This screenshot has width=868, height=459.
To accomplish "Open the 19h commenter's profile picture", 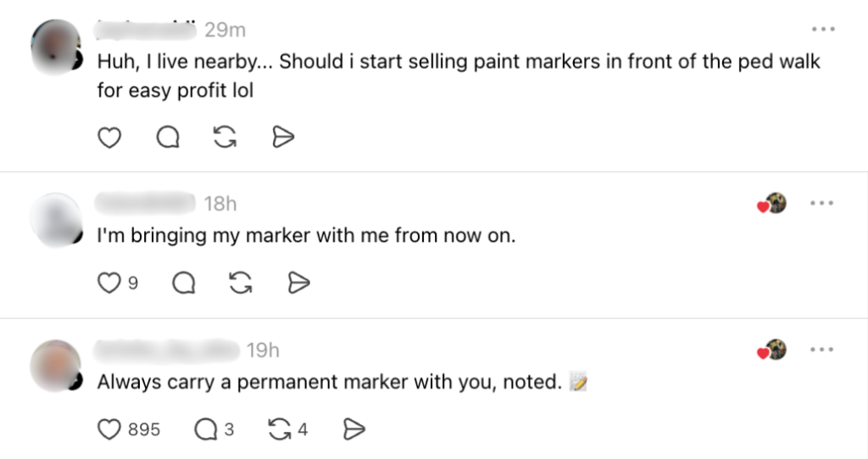I will click(x=56, y=366).
